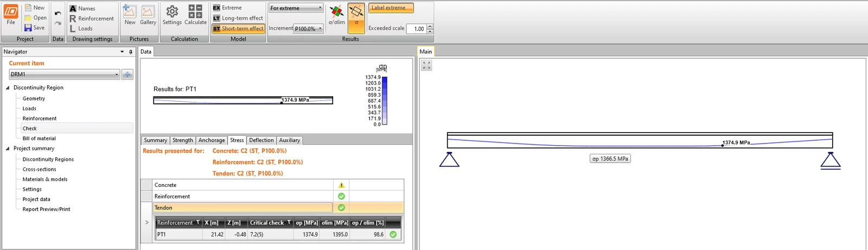Redo the last undone action
The height and width of the screenshot is (250, 868).
(58, 23)
